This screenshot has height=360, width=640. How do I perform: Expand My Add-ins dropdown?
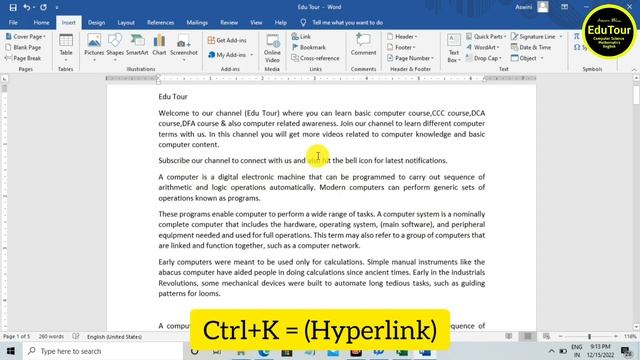pyautogui.click(x=252, y=55)
